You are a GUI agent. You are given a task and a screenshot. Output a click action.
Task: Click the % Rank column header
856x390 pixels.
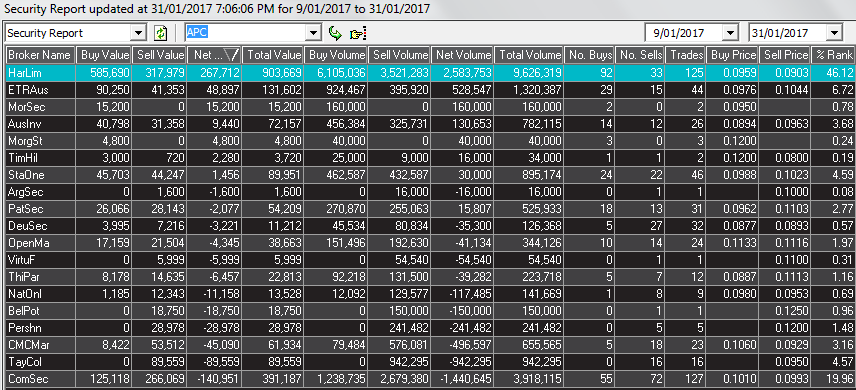(x=833, y=55)
